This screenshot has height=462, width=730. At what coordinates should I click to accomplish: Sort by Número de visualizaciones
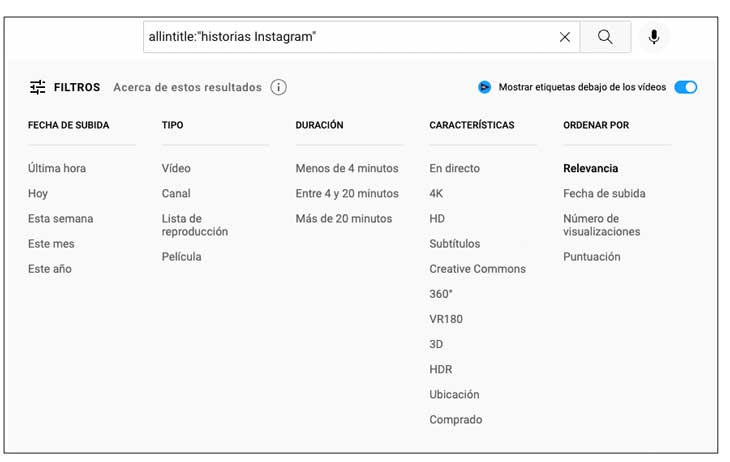601,225
